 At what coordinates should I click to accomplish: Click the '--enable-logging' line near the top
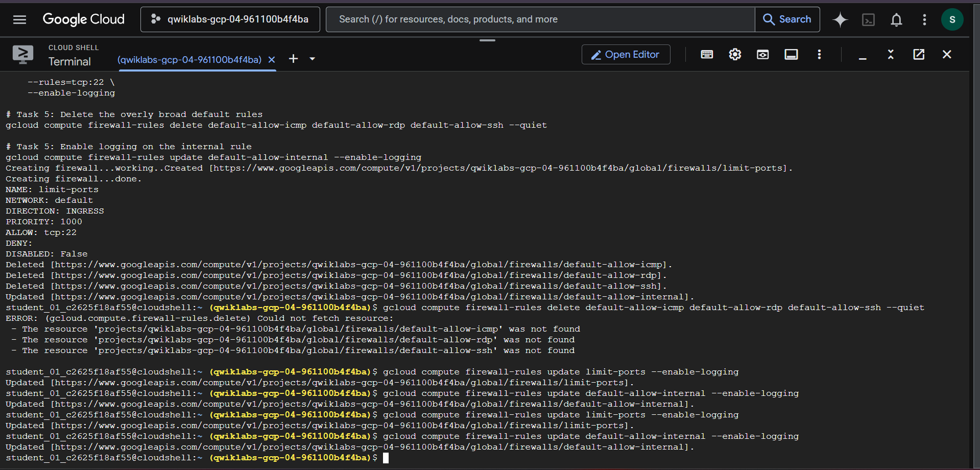(x=71, y=93)
